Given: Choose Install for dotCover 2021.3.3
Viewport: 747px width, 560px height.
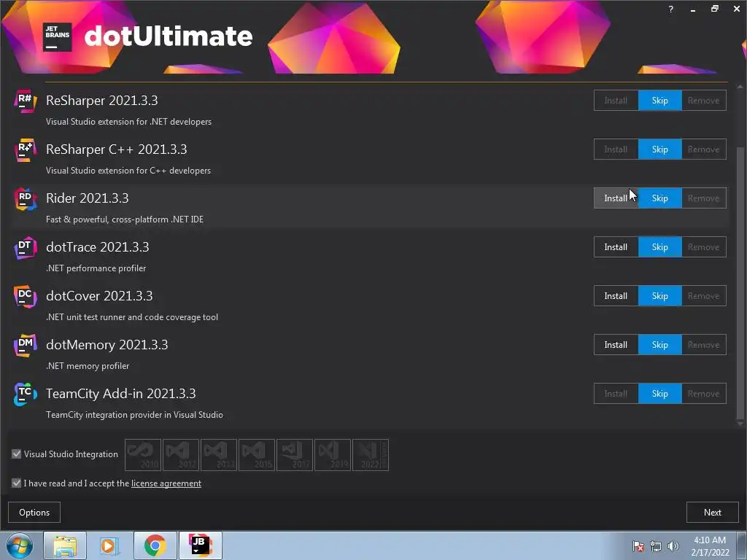Looking at the screenshot, I should (616, 296).
